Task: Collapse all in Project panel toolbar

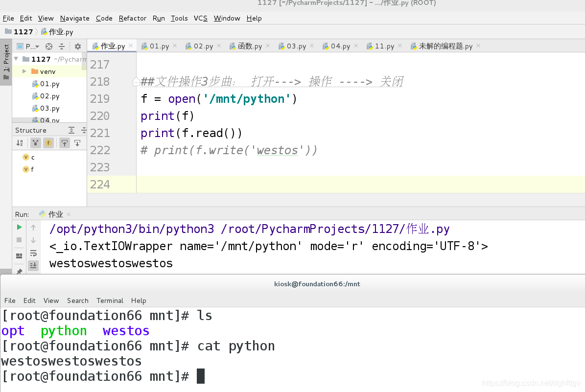Action: pos(62,46)
